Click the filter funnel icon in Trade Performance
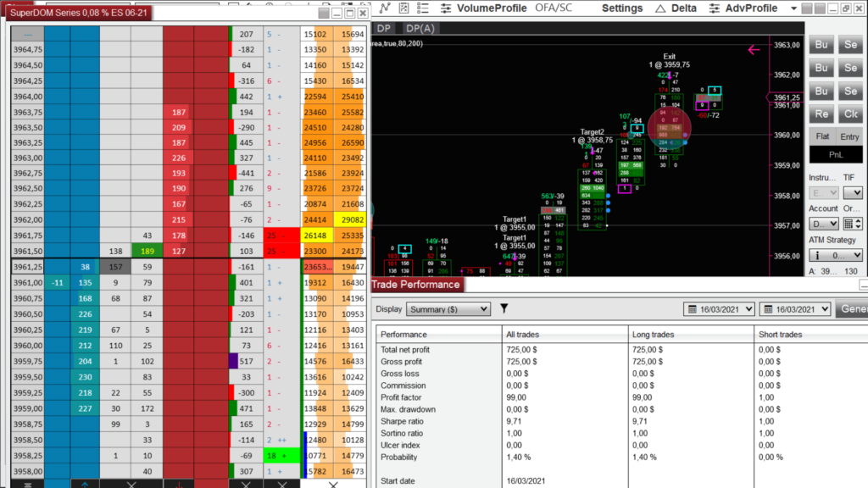The width and height of the screenshot is (868, 488). click(504, 308)
